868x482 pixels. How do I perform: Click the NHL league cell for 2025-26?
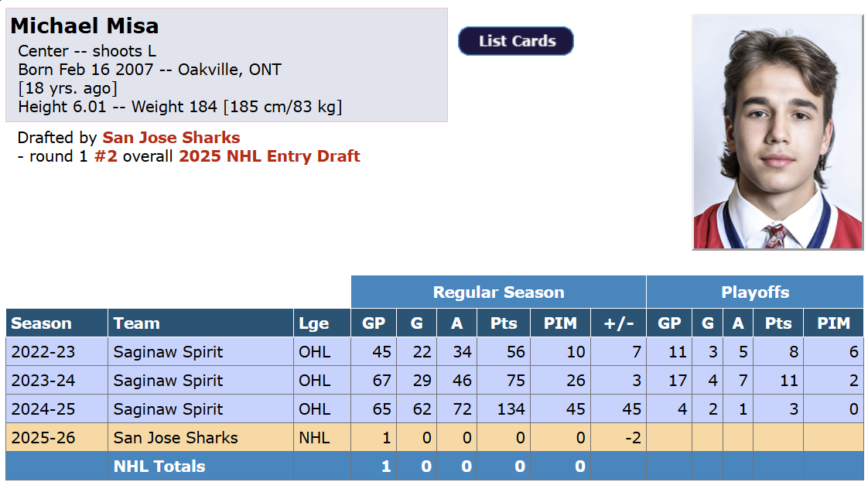(314, 438)
